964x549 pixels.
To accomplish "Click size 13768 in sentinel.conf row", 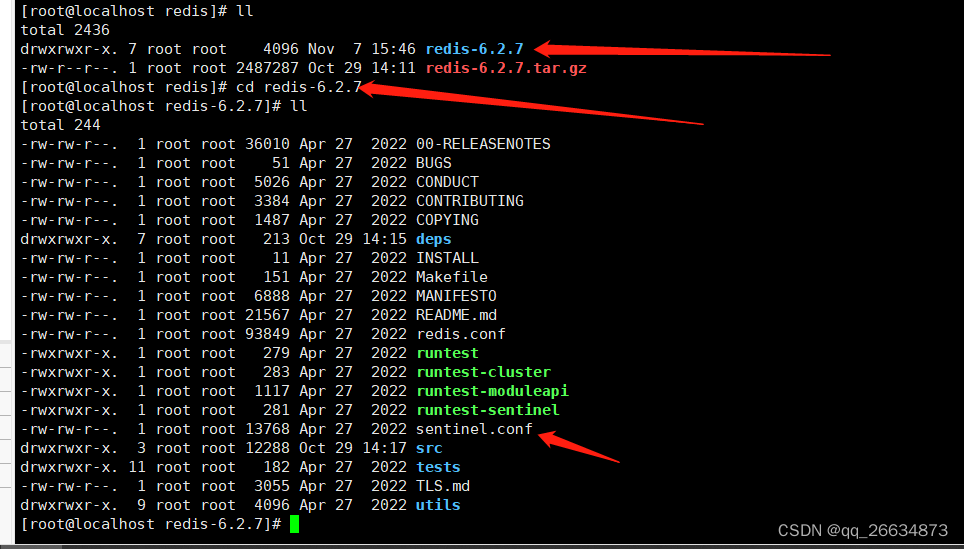I will pos(268,429).
